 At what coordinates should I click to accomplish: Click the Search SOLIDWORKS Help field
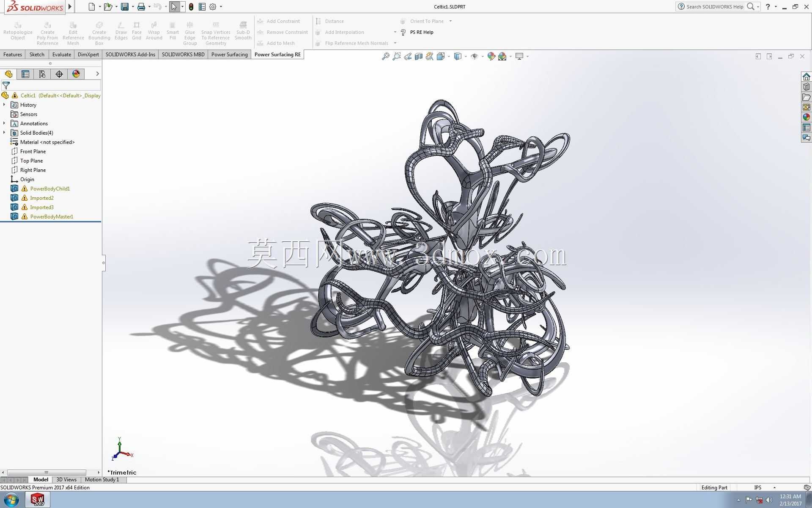pyautogui.click(x=715, y=6)
